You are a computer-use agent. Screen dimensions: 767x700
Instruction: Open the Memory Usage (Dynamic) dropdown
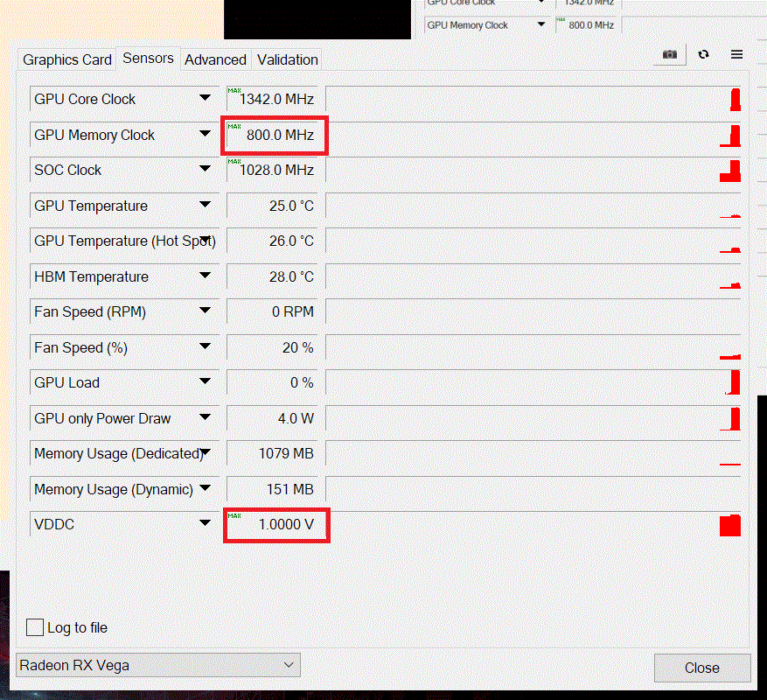(205, 488)
